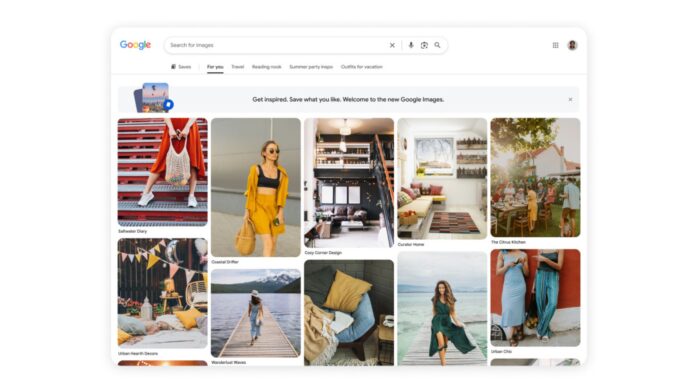The width and height of the screenshot is (696, 392).
Task: Click the 'Cozy Corner Design' source label
Action: tap(323, 253)
